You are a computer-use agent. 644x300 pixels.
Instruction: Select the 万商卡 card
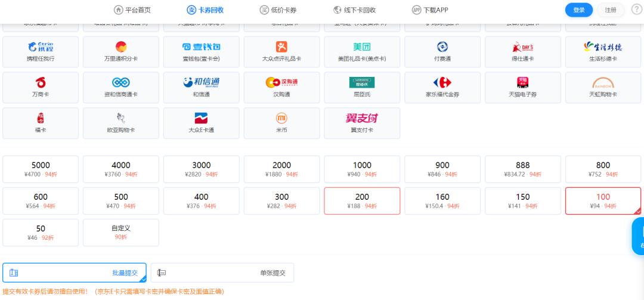(x=41, y=88)
